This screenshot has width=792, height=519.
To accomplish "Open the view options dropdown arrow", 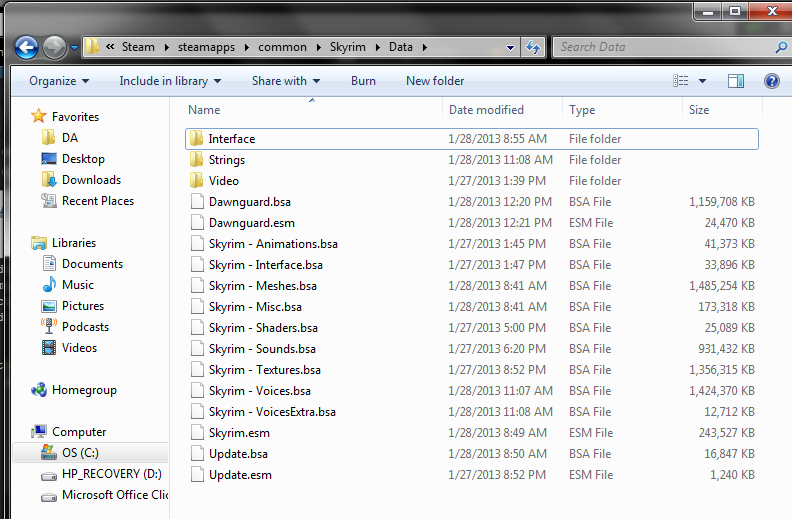I will (x=702, y=81).
